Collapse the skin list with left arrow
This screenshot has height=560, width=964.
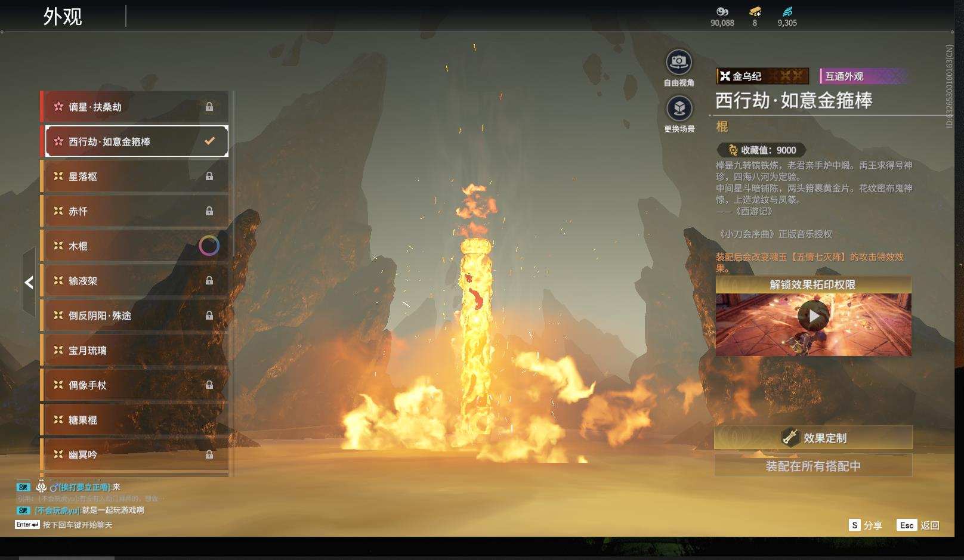pos(29,282)
